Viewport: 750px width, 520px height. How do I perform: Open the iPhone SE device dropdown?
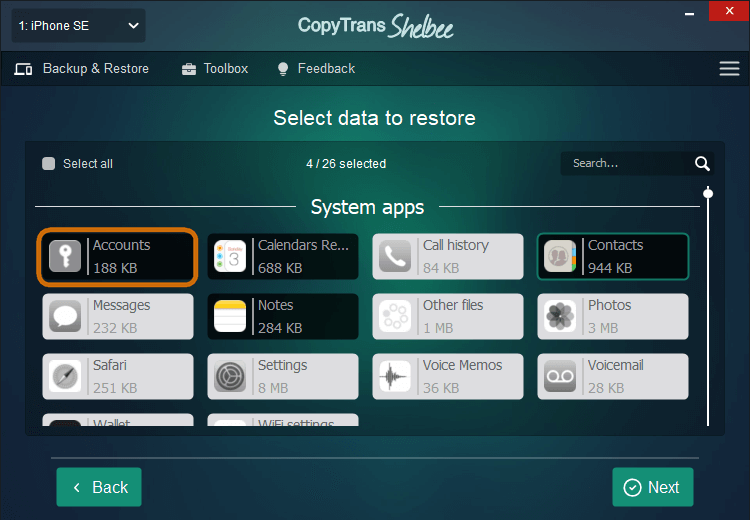coord(78,26)
